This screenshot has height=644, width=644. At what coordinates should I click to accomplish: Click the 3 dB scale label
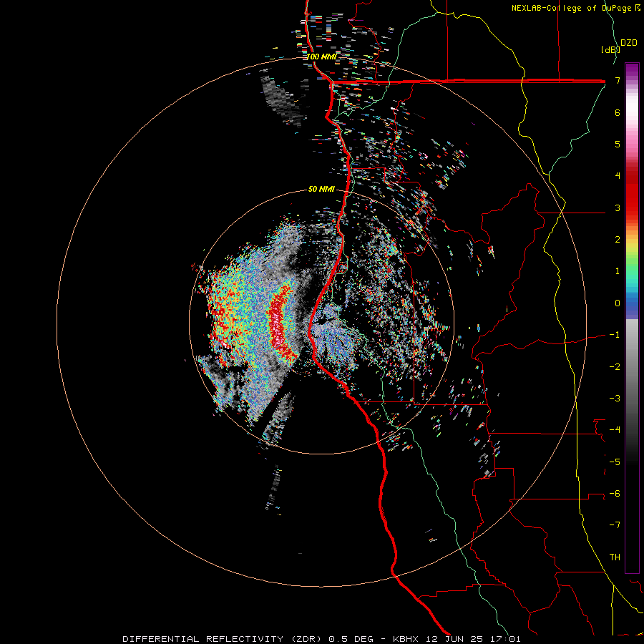[x=618, y=208]
